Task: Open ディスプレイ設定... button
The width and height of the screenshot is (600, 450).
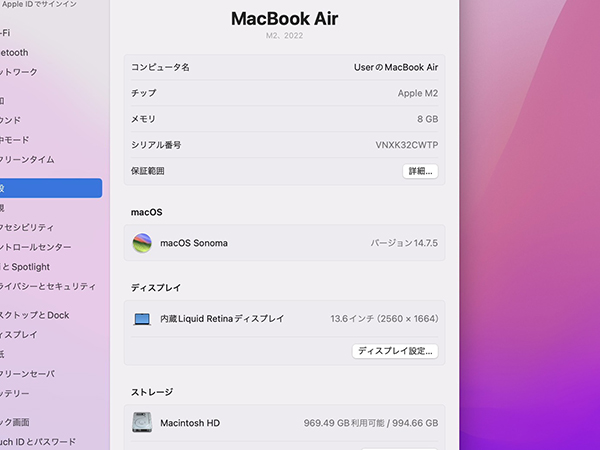Action: pyautogui.click(x=395, y=351)
